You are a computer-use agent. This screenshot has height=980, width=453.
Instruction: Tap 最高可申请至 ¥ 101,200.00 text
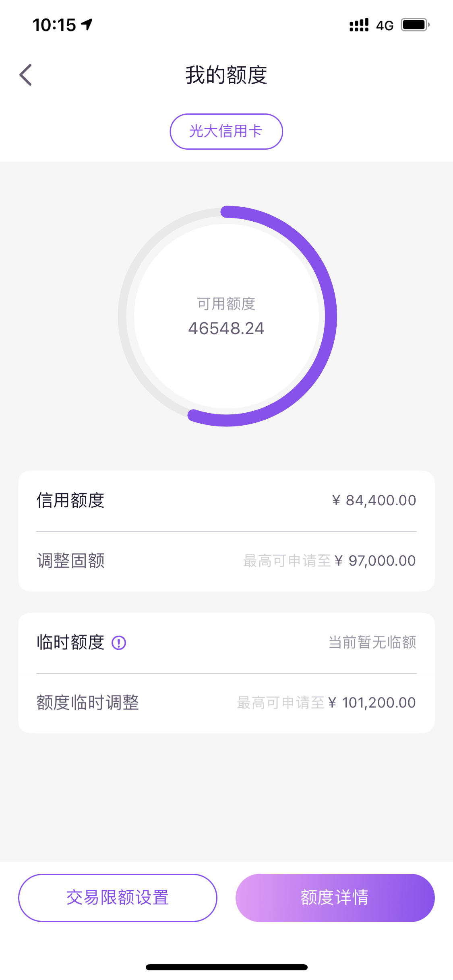pos(326,703)
